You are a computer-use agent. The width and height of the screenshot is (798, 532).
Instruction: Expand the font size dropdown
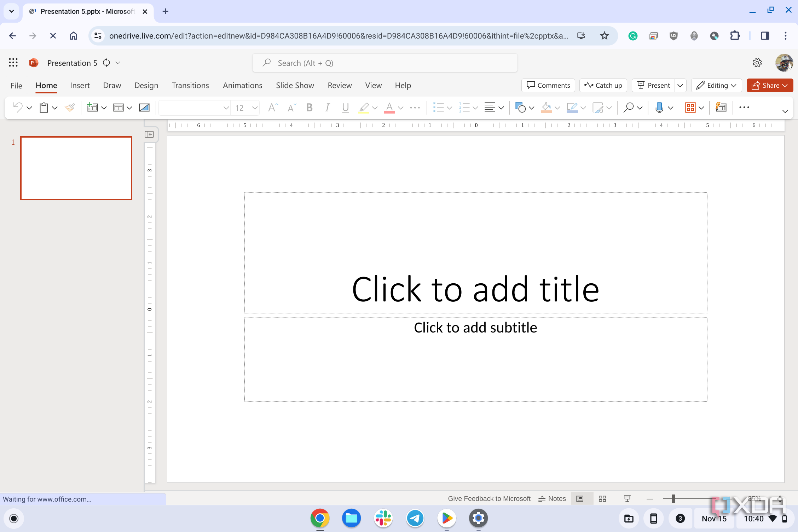click(255, 108)
